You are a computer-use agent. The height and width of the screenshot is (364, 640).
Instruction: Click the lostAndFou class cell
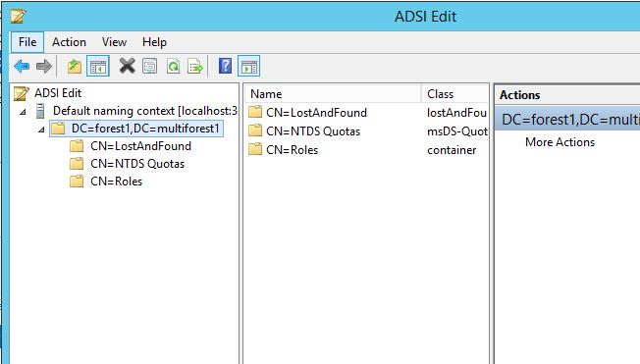(x=456, y=113)
